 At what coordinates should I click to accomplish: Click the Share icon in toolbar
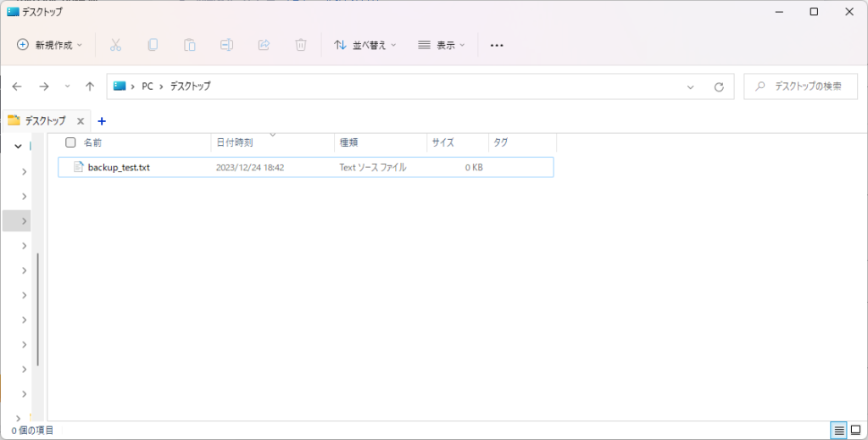point(264,45)
